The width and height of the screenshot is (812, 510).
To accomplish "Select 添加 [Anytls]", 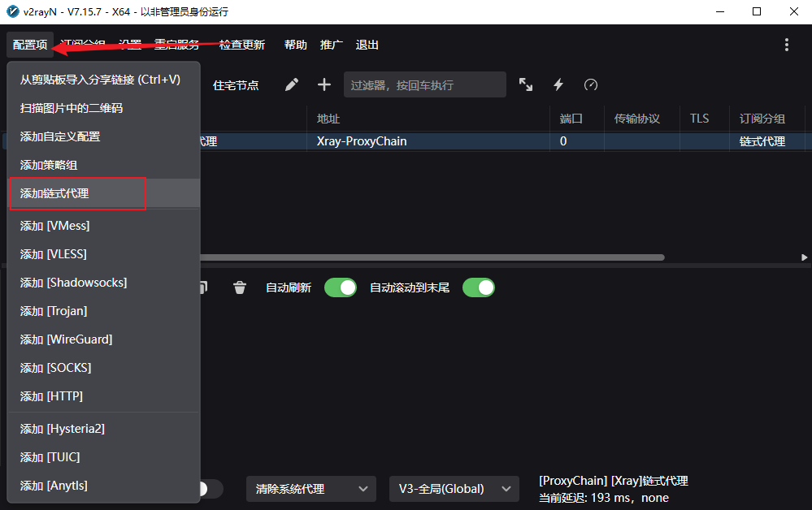I will tap(104, 486).
